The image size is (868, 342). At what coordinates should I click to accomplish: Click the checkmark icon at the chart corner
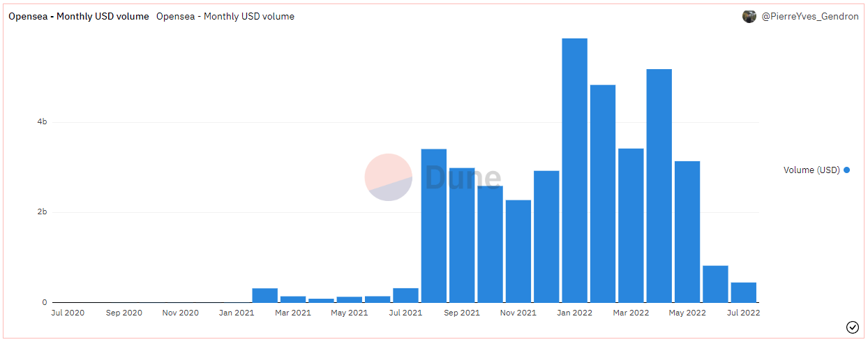click(x=852, y=327)
